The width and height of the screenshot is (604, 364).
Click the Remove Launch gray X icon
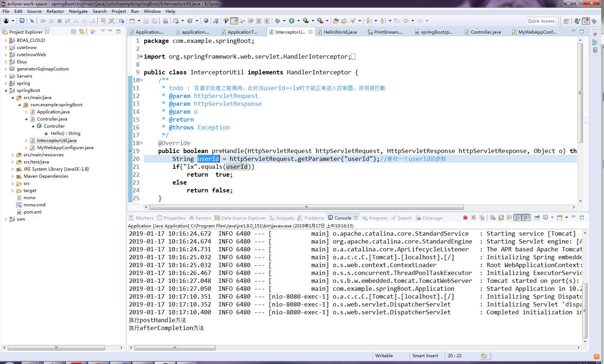[473, 217]
